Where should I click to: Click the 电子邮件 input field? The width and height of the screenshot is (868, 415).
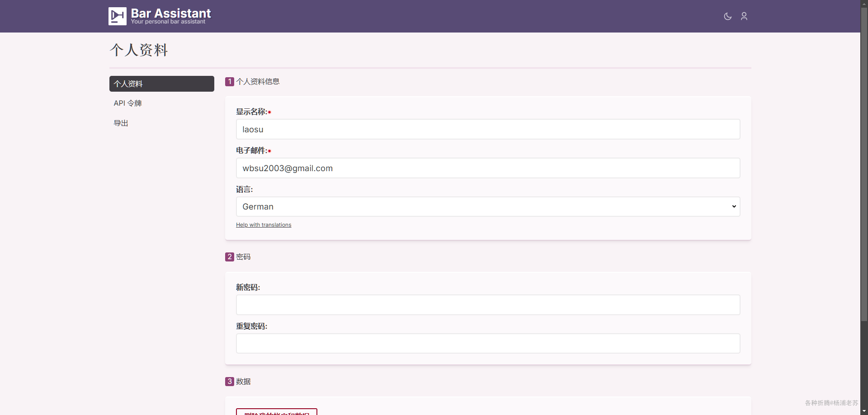(488, 168)
